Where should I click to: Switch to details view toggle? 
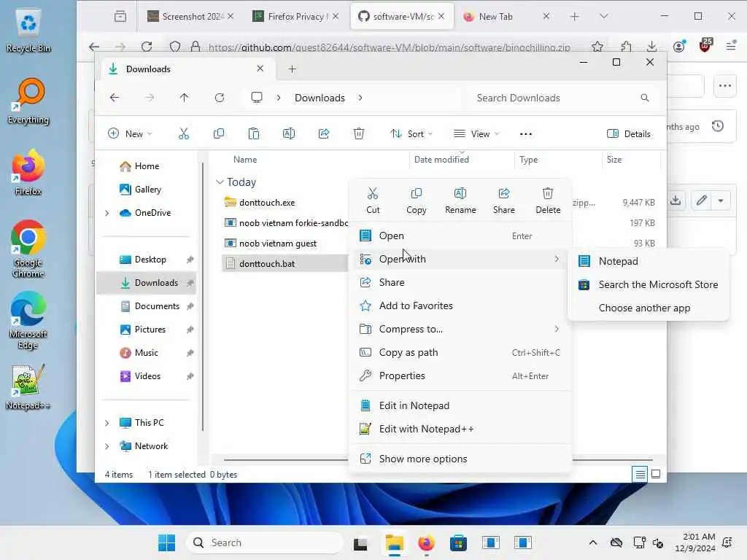640,474
